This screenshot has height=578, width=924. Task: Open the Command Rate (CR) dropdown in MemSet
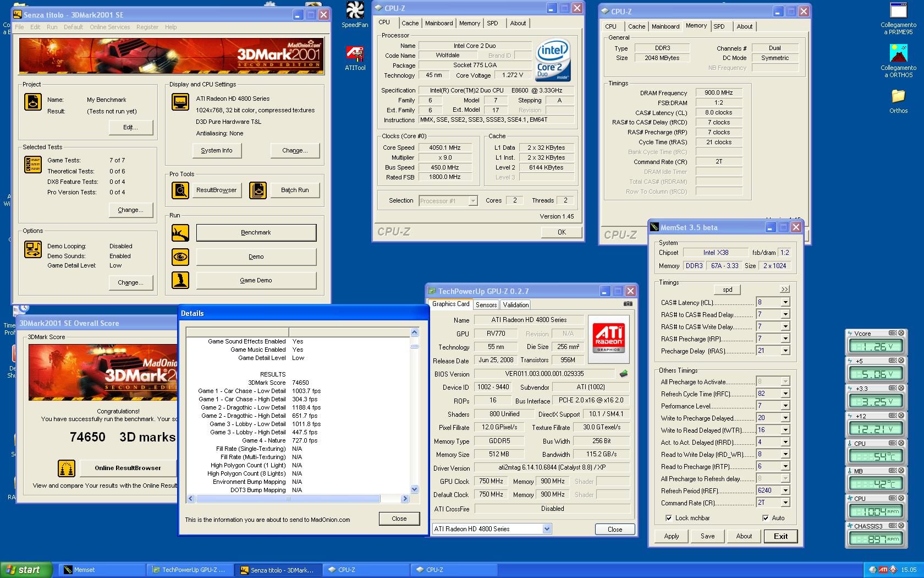[785, 503]
